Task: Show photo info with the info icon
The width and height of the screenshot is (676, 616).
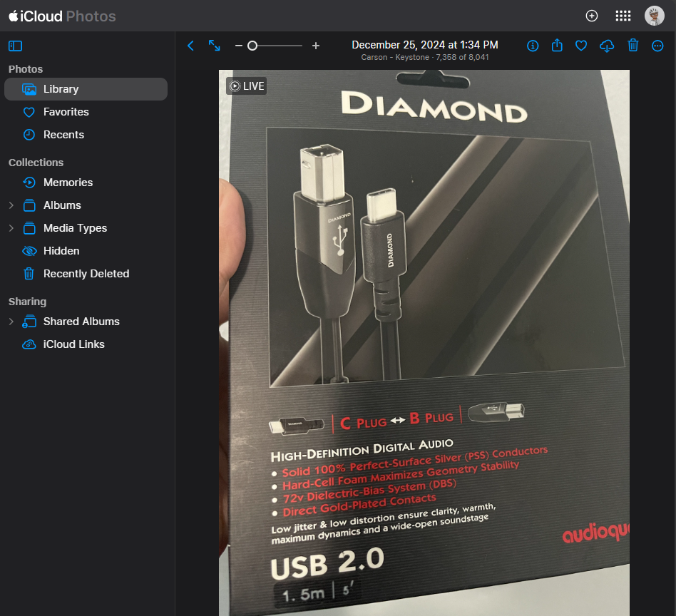Action: (x=533, y=46)
